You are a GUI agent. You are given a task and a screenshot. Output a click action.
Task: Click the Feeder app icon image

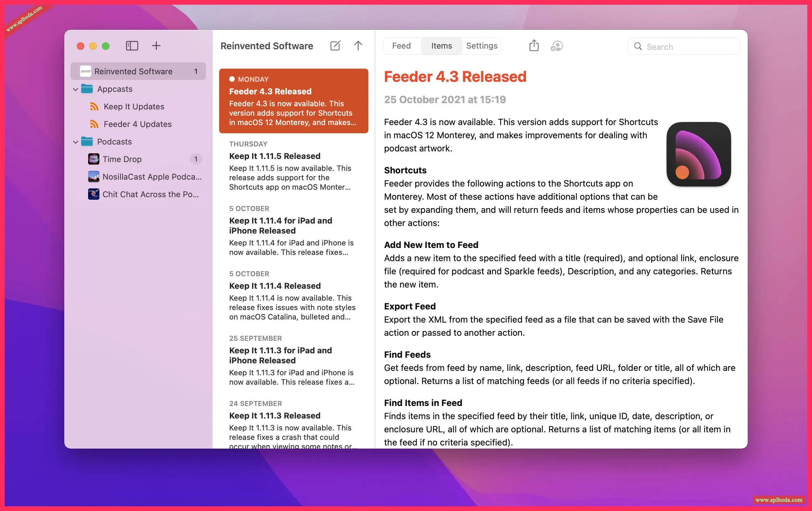tap(699, 154)
